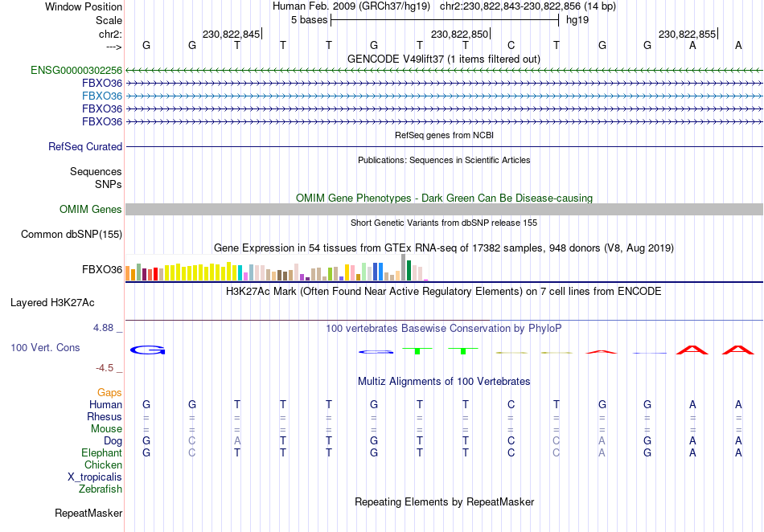This screenshot has width=764, height=532.
Task: Click GENCODE V49lift37 track title
Action: pos(443,59)
